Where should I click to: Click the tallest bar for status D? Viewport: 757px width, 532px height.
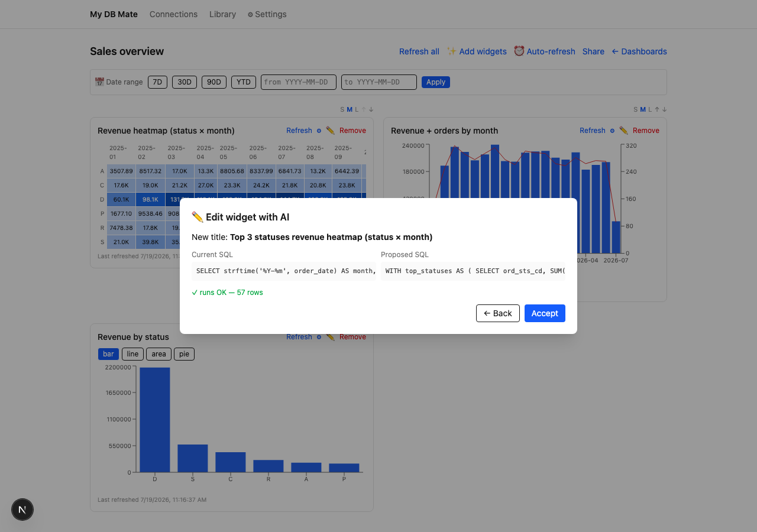tap(155, 420)
